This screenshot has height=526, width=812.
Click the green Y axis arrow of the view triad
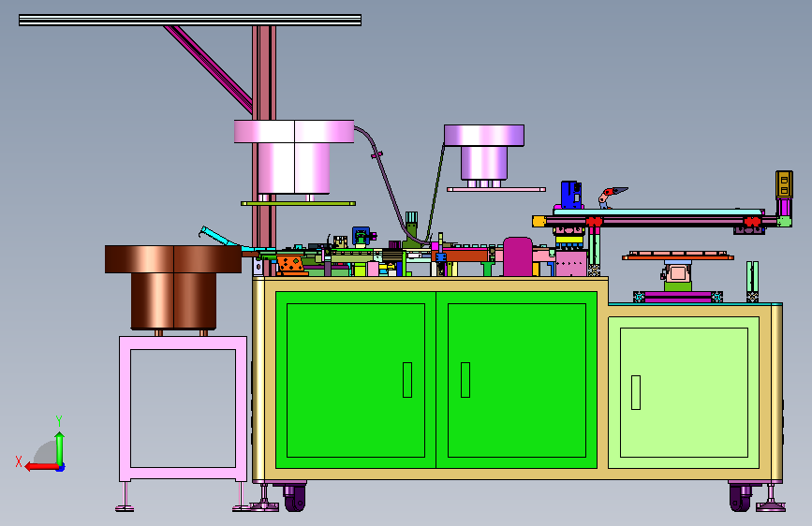click(60, 448)
